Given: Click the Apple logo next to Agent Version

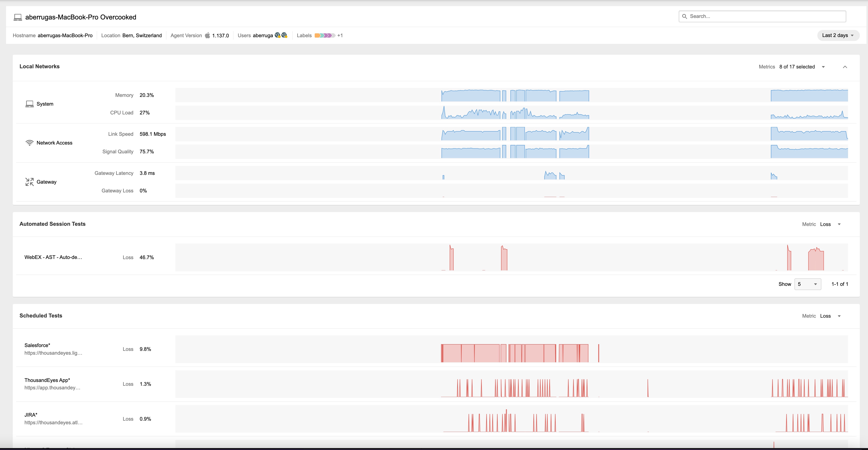Looking at the screenshot, I should (208, 35).
